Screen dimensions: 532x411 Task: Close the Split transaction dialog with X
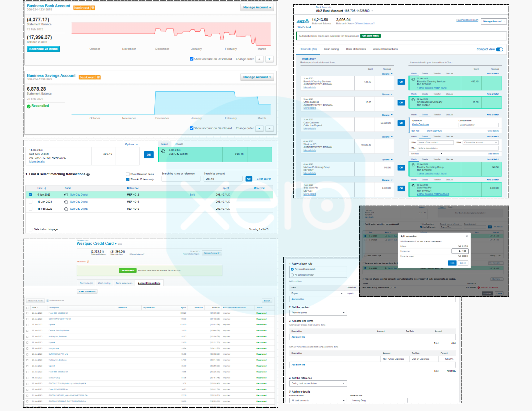467,236
